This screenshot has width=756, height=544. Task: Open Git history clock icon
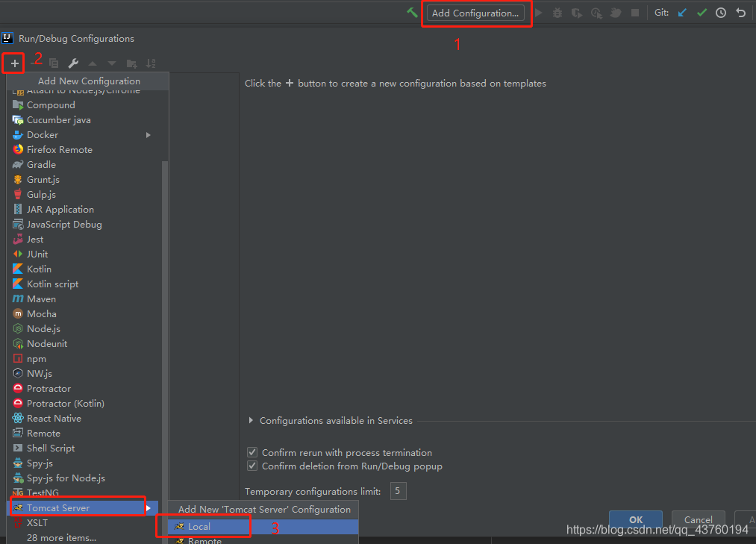point(721,13)
